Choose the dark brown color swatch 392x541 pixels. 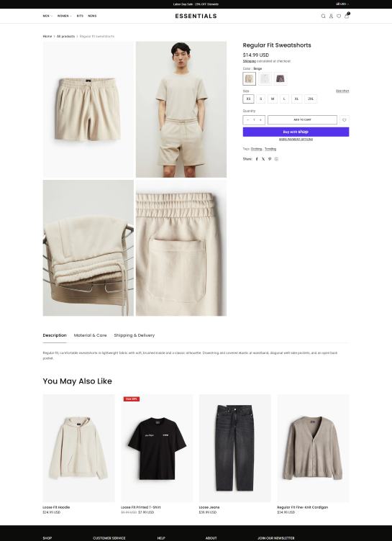tap(281, 78)
